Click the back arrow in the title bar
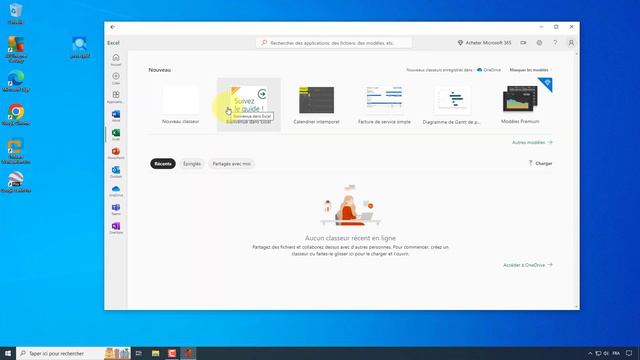This screenshot has width=640, height=360. 113,27
